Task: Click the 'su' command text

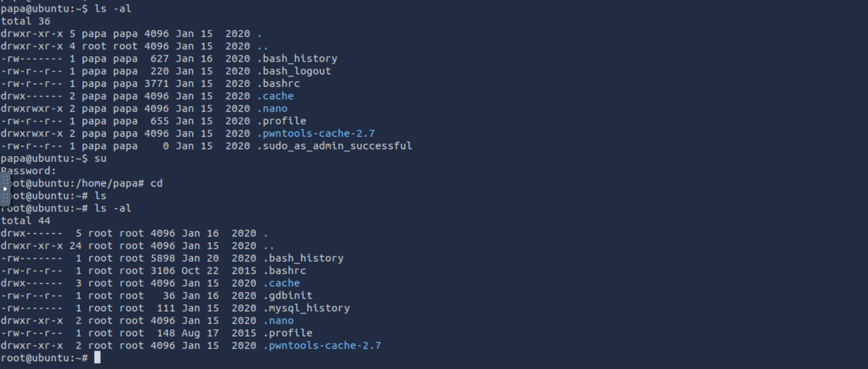Action: click(x=100, y=158)
